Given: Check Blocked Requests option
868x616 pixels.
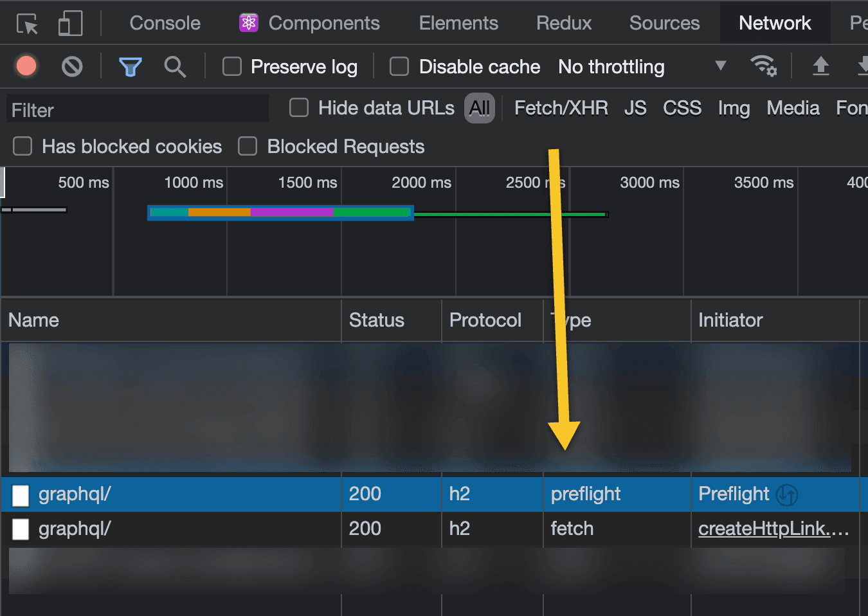Looking at the screenshot, I should (248, 146).
